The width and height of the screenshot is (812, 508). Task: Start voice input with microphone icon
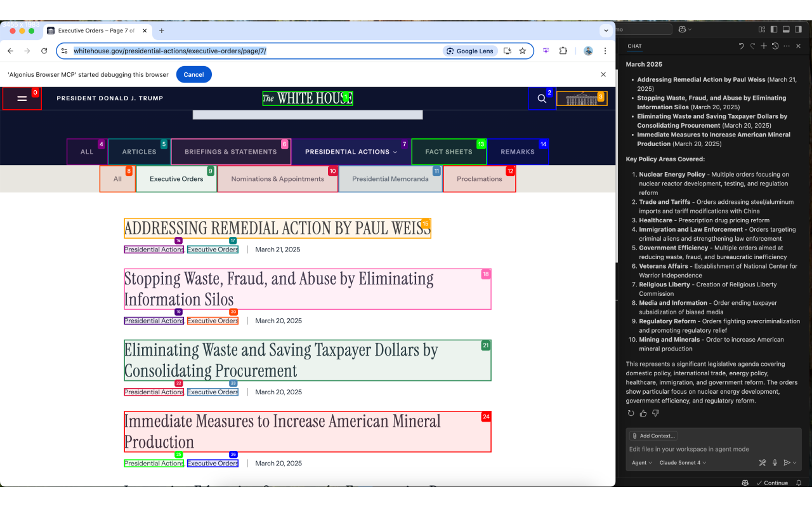pos(775,463)
